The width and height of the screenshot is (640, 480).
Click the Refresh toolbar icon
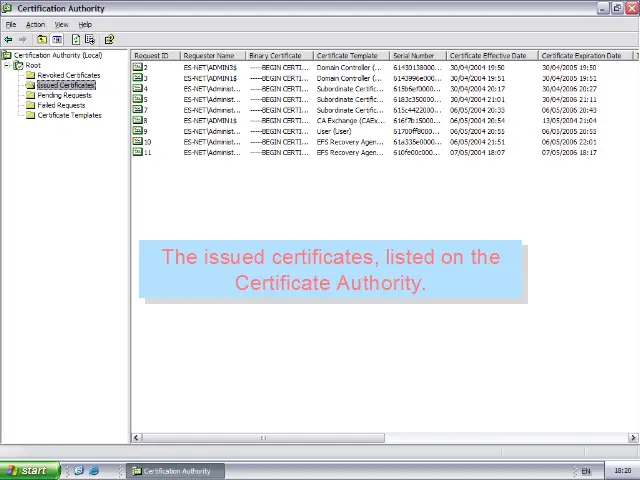click(x=76, y=40)
